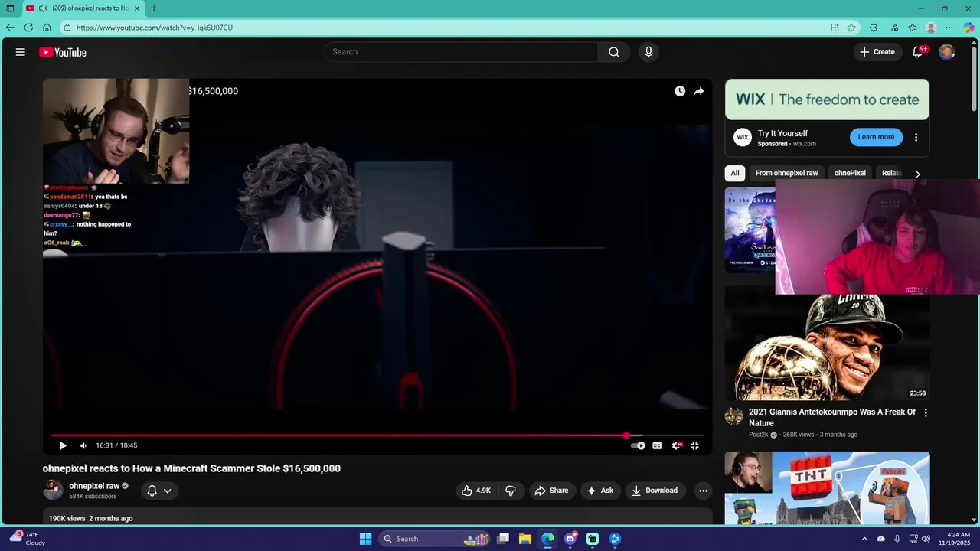Click the Share button below video
The image size is (980, 551).
click(551, 491)
